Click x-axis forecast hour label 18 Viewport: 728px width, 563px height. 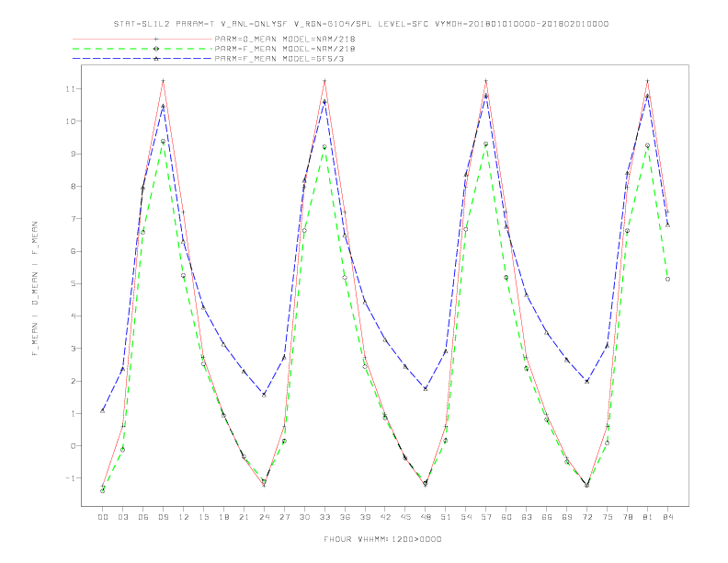coord(223,517)
